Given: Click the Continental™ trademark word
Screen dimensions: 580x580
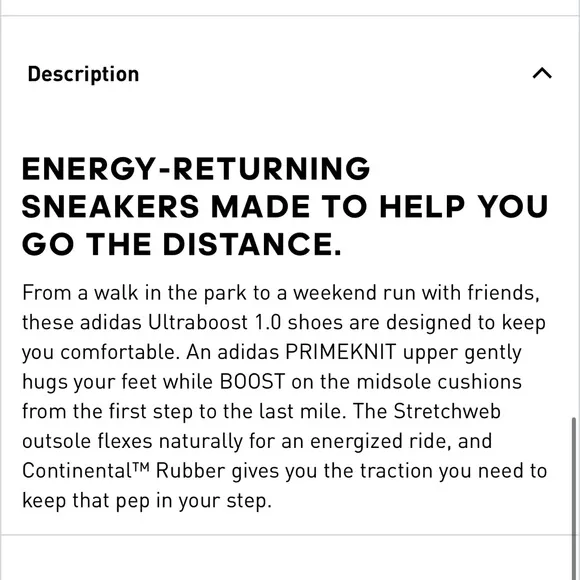Looking at the screenshot, I should 86,471.
